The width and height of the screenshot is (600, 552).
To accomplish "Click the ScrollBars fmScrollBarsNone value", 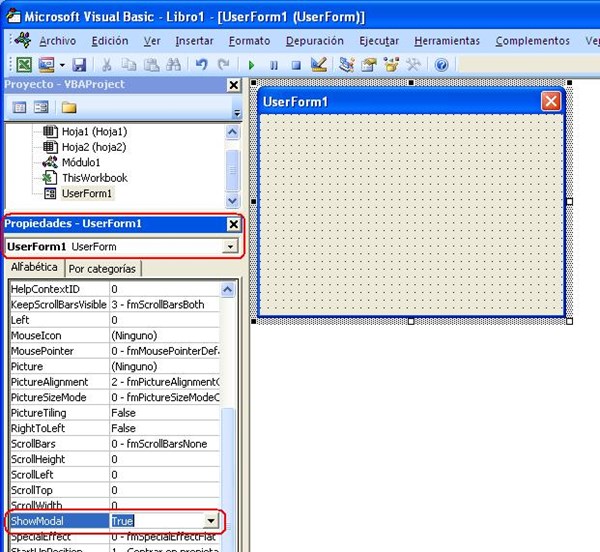I will click(165, 444).
